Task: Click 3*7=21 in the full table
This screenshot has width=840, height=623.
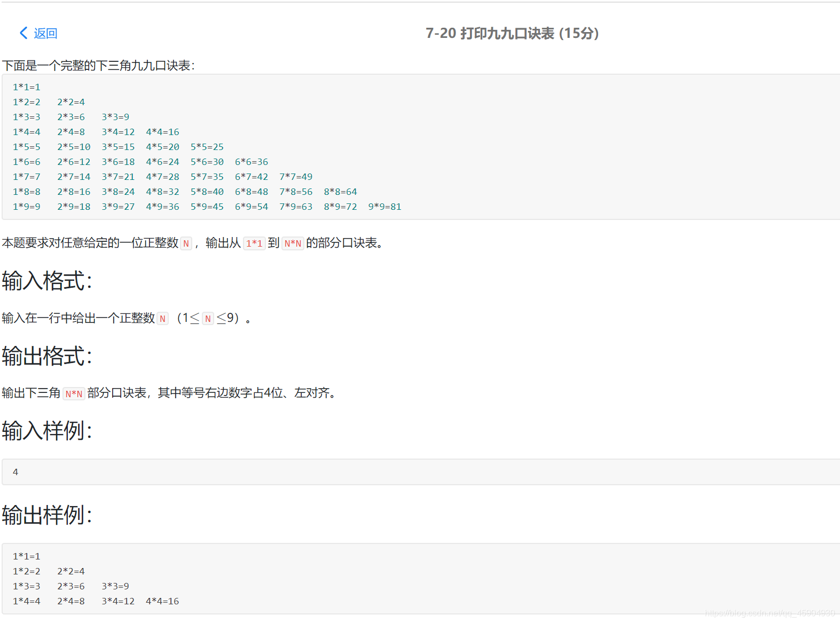Action: [x=118, y=177]
